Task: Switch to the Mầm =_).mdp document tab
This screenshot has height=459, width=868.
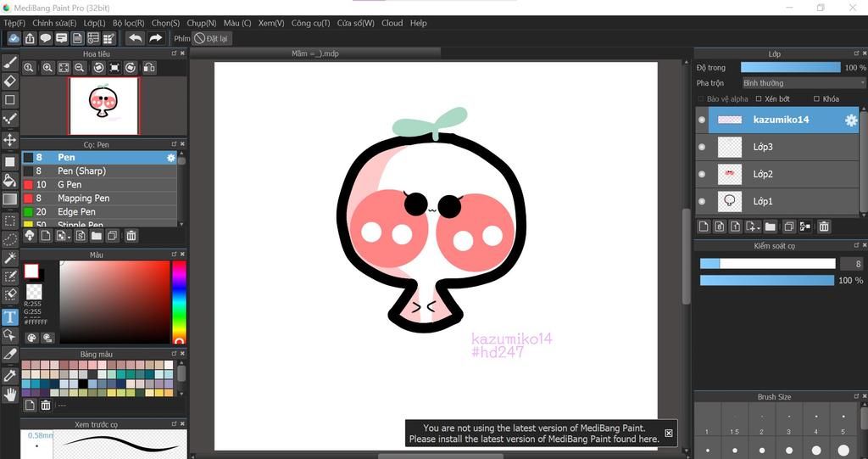Action: point(315,53)
